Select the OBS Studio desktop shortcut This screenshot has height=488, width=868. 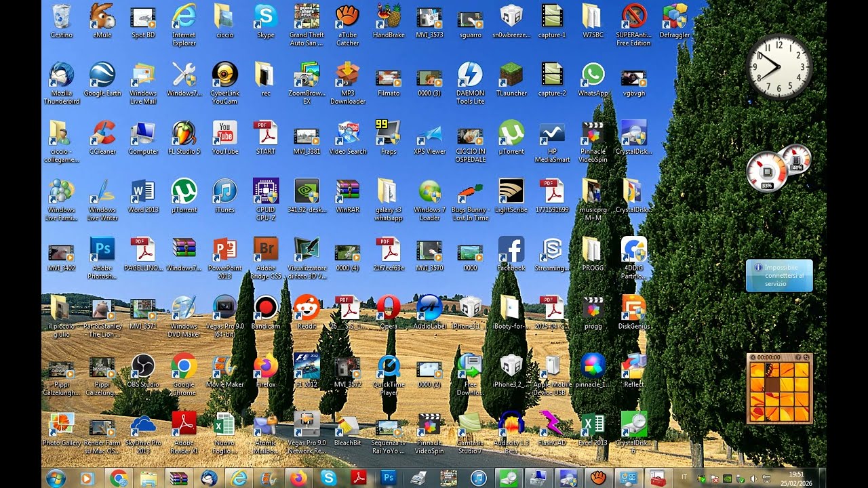[143, 370]
